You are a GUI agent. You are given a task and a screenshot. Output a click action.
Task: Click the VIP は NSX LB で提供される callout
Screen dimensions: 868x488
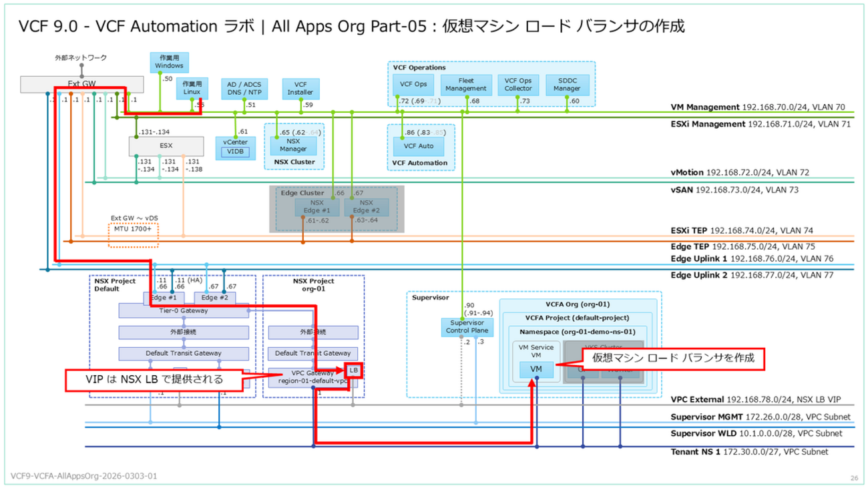(x=153, y=379)
